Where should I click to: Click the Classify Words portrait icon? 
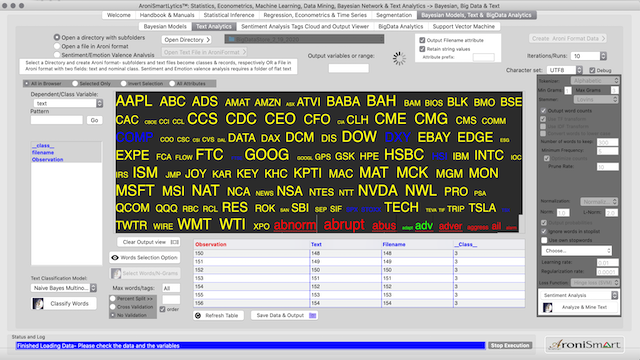point(38,304)
